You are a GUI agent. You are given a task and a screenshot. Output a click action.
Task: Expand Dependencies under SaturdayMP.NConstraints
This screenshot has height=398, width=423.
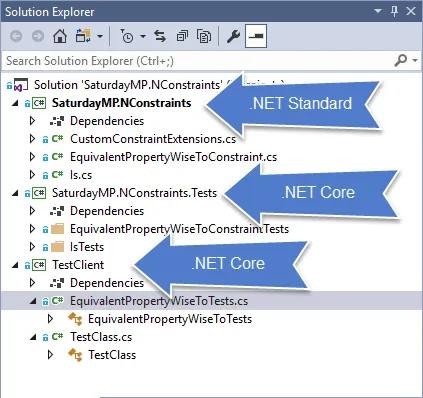[32, 121]
